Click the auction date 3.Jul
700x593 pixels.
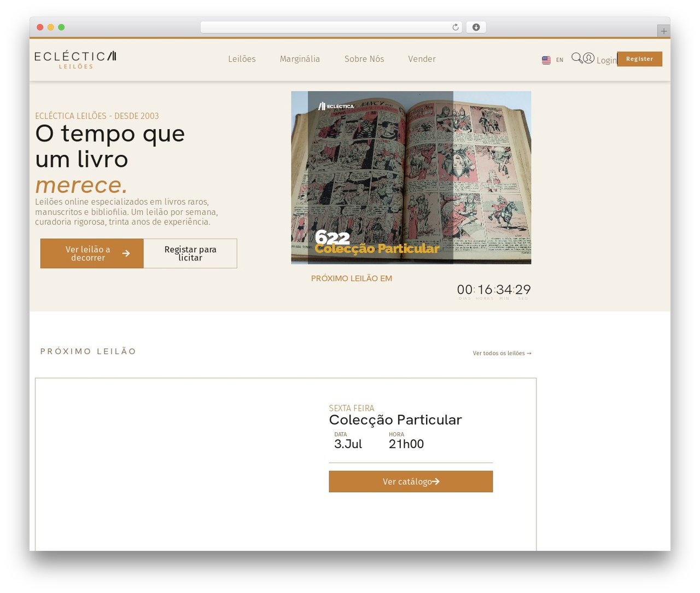pos(348,444)
